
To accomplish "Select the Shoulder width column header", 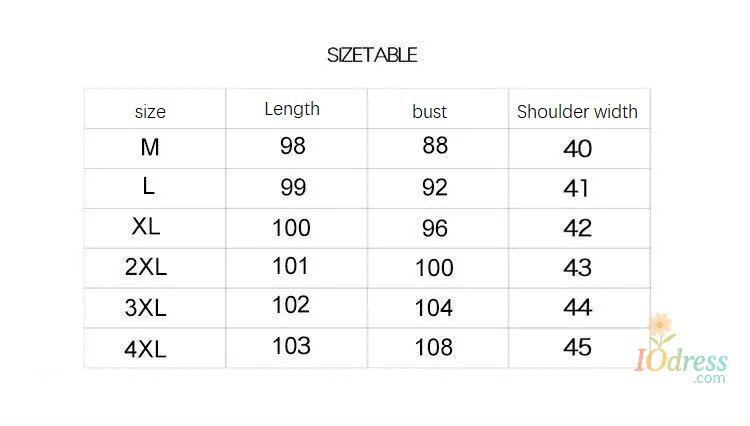I will tap(577, 112).
